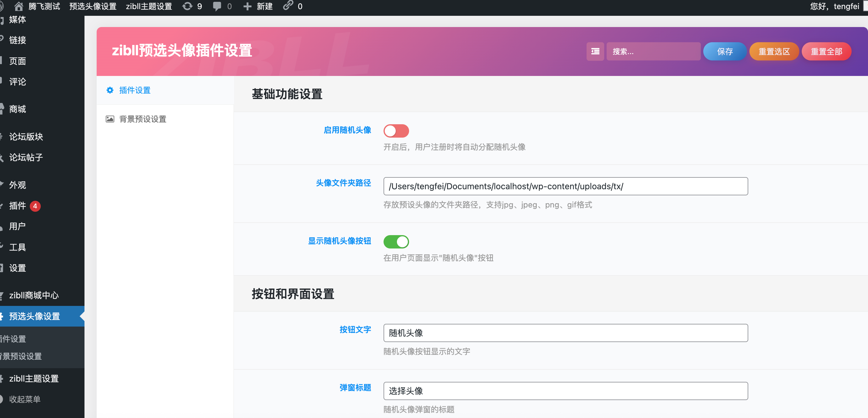Click inside the 搜索 search box

click(653, 51)
